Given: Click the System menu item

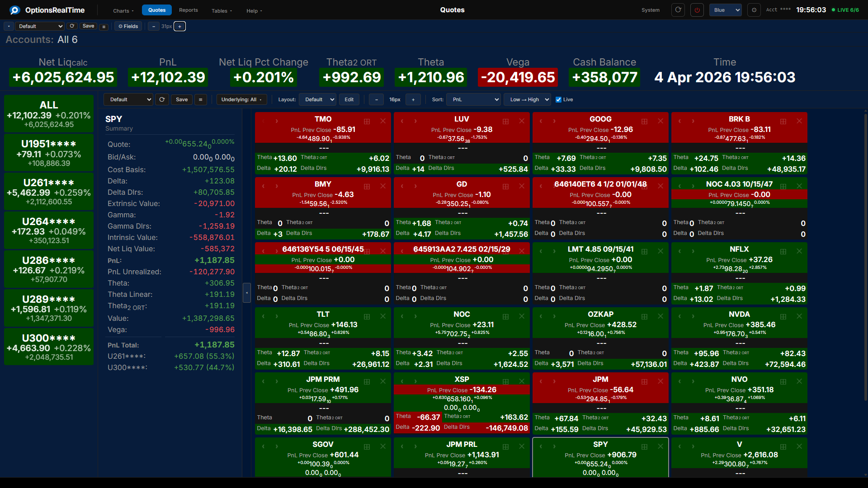Looking at the screenshot, I should tap(651, 10).
